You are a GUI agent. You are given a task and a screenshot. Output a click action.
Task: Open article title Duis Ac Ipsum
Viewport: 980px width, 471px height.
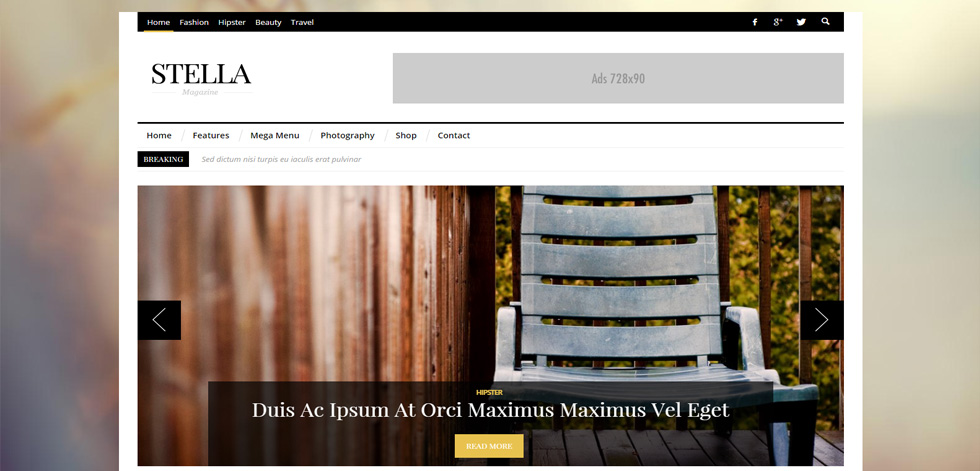click(491, 410)
